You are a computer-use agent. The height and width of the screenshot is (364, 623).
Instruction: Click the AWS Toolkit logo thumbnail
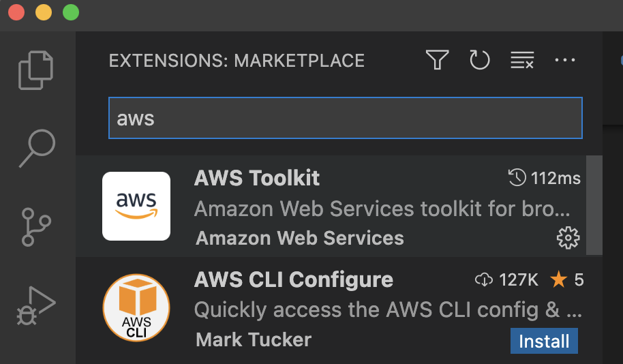(136, 206)
